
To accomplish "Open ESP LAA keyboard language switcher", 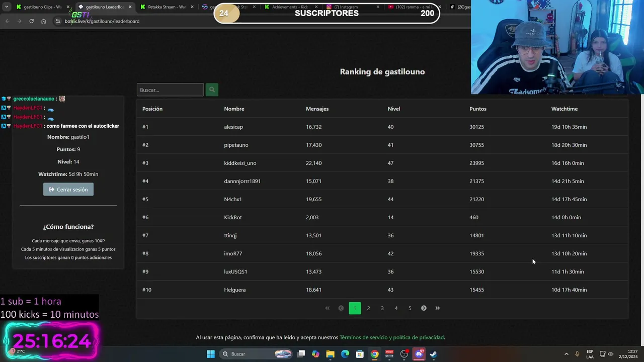I will click(590, 354).
